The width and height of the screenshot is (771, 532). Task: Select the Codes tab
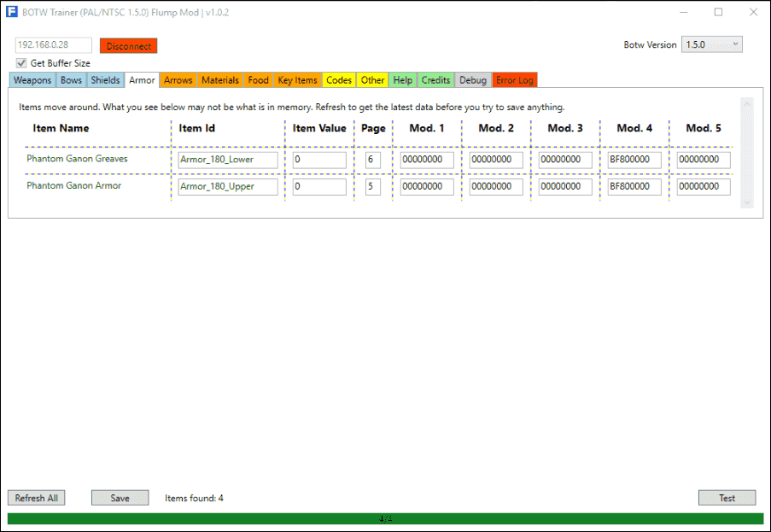339,80
